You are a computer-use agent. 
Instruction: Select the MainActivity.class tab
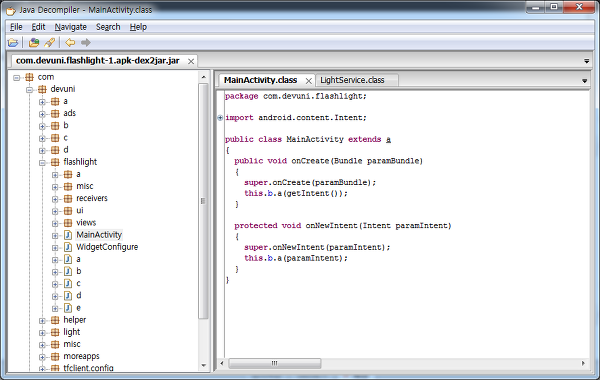pyautogui.click(x=260, y=80)
